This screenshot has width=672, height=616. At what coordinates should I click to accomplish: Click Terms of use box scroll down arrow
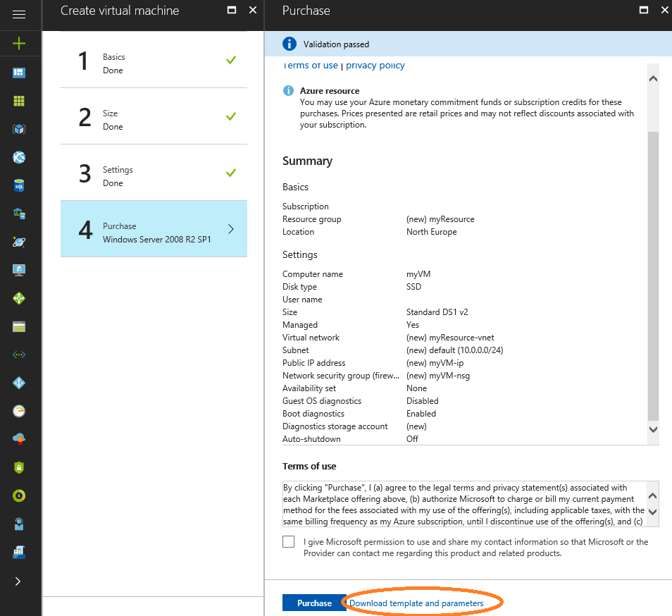coord(652,512)
